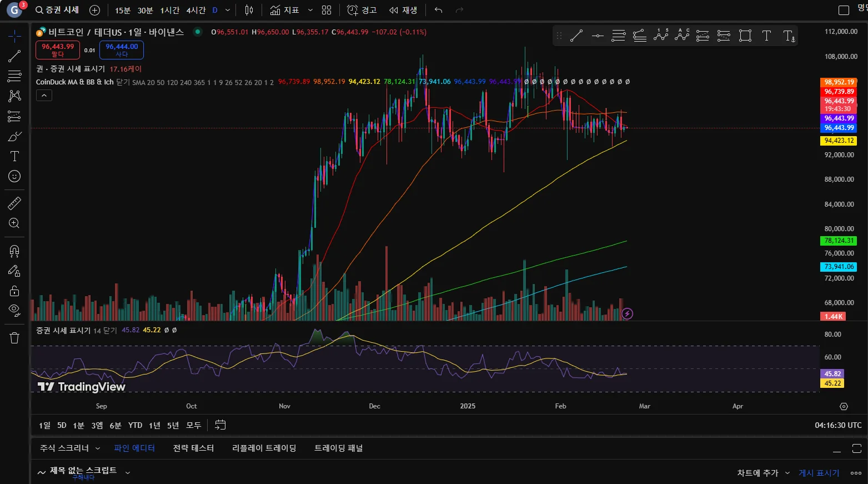
Task: Open the untitled script name dropdown
Action: coord(128,472)
